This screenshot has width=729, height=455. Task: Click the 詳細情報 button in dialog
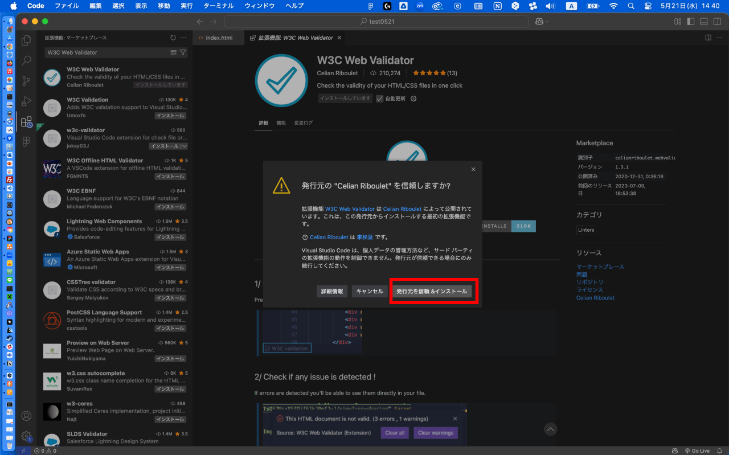pyautogui.click(x=331, y=291)
